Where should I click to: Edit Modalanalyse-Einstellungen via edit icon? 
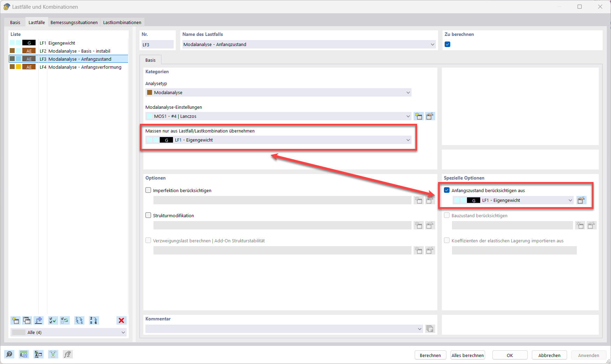430,116
